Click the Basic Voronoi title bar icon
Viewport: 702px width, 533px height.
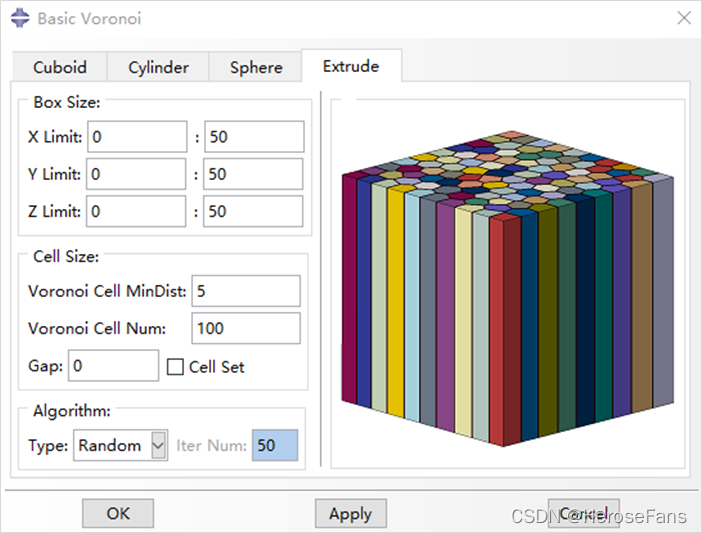click(20, 18)
